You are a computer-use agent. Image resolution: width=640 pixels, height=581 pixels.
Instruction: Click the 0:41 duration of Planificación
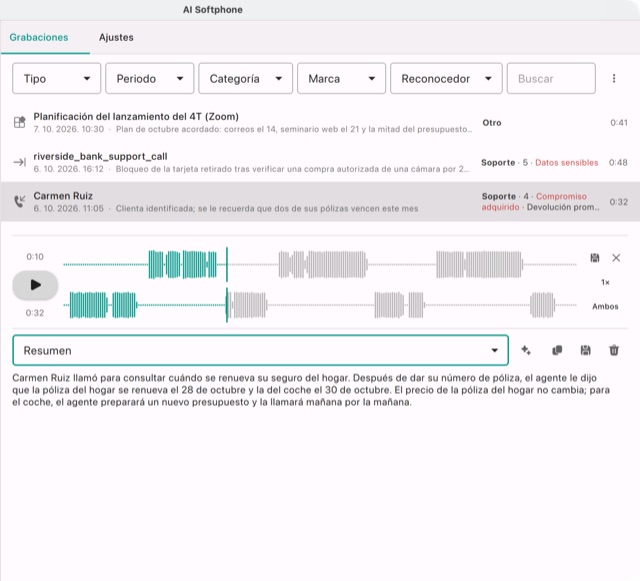[x=619, y=122]
